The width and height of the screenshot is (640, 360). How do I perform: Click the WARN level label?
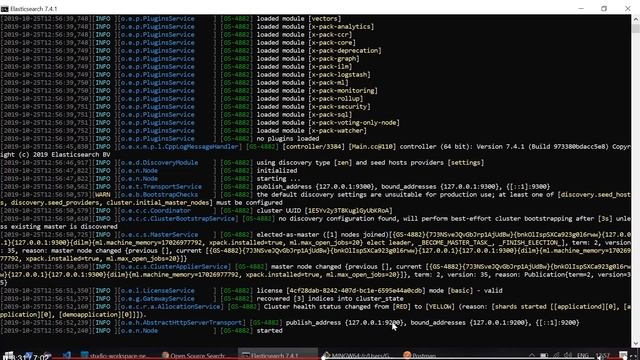click(103, 195)
